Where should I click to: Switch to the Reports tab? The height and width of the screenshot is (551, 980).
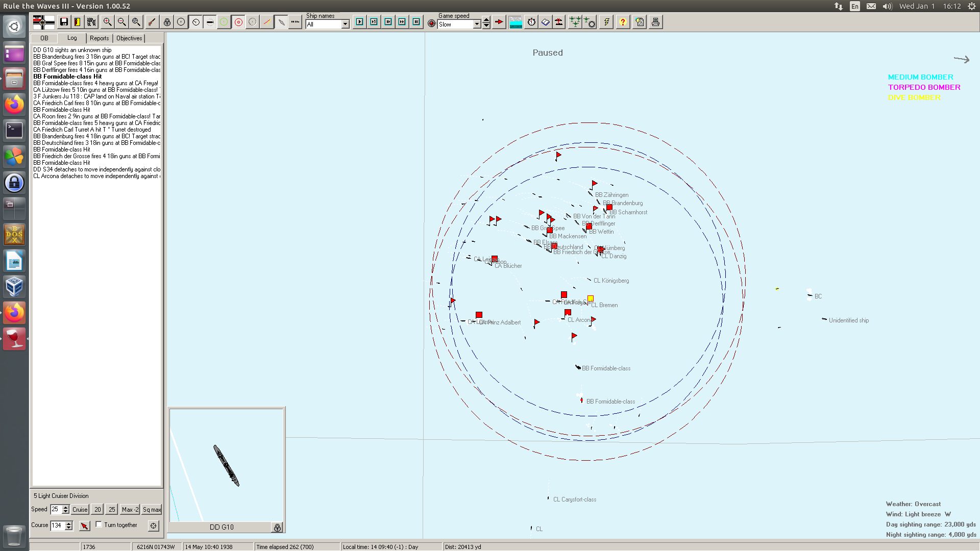point(99,38)
